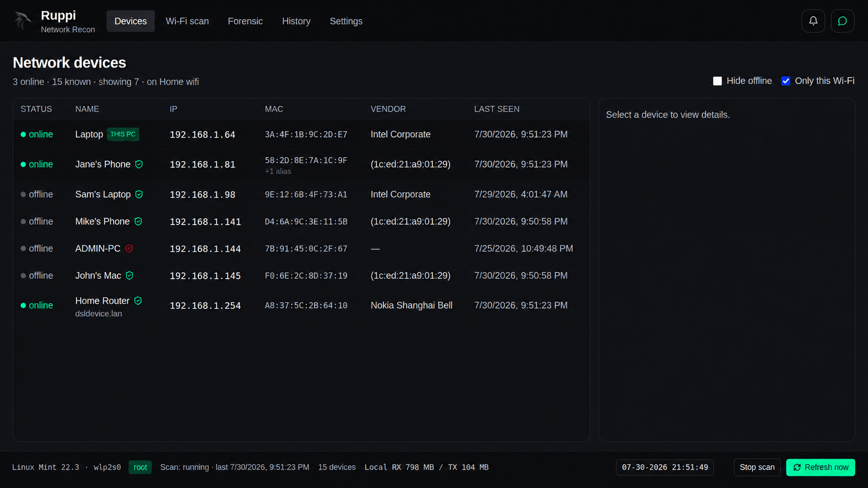Click MAC address F0:6E:2C:8D:37:19
868x488 pixels.
[x=306, y=276]
